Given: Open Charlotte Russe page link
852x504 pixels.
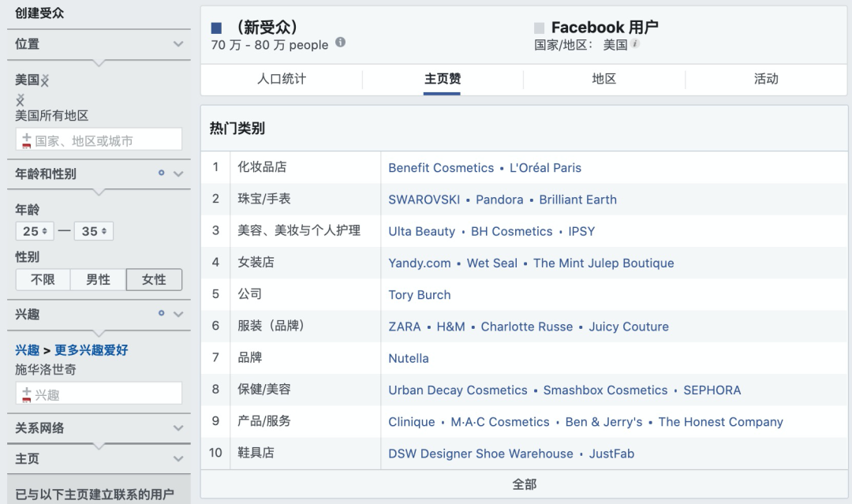Looking at the screenshot, I should pos(526,327).
